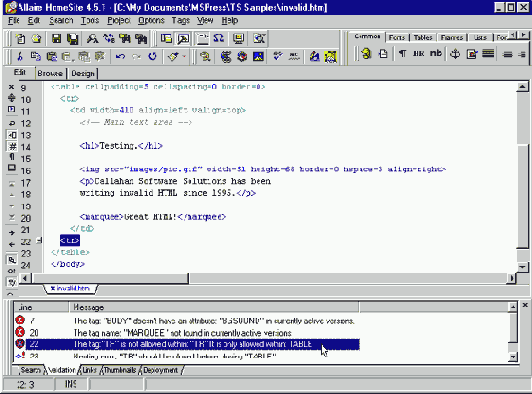Insert a BR line break tag
The height and width of the screenshot is (394, 532).
[419, 54]
